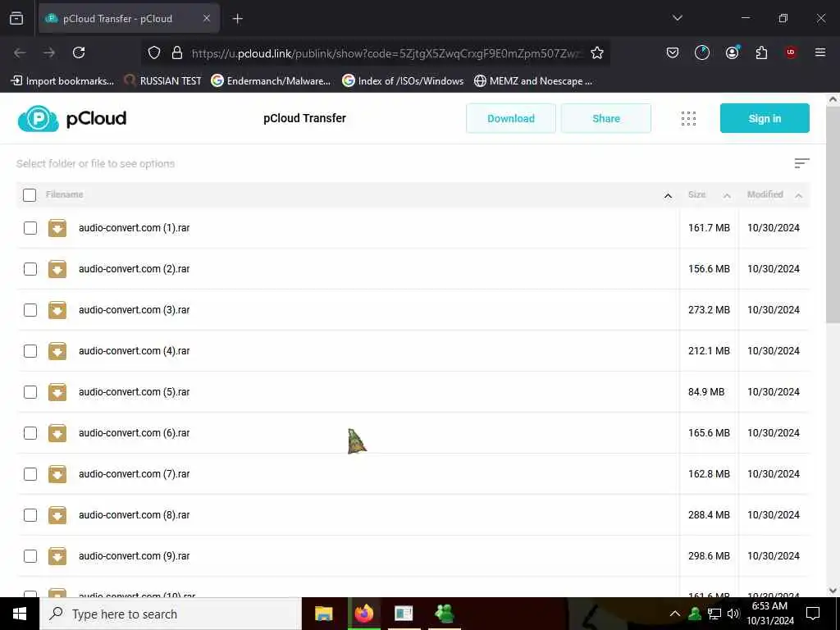Open the Firefox account icon
Viewport: 840px width, 630px height.
click(x=732, y=52)
